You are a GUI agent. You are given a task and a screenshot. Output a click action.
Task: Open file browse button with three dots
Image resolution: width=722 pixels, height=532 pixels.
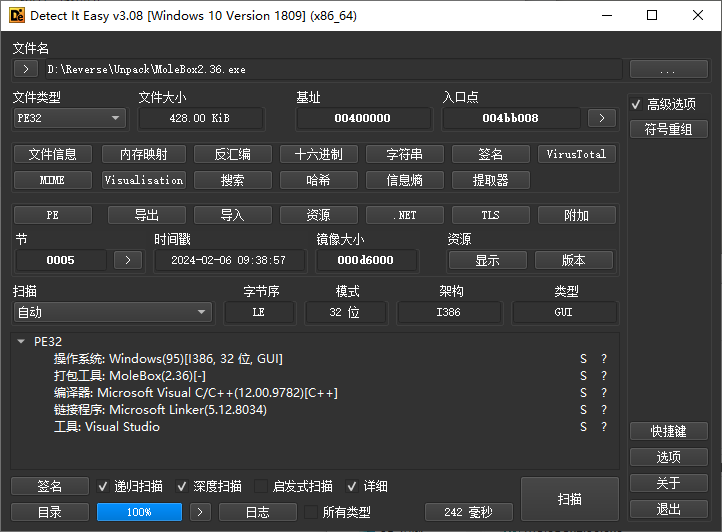[669, 69]
